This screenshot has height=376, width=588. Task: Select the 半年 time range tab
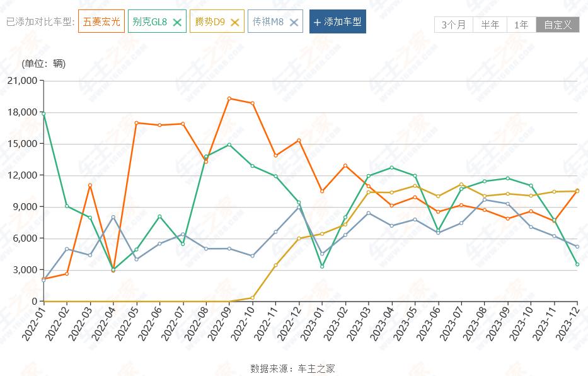(x=490, y=25)
